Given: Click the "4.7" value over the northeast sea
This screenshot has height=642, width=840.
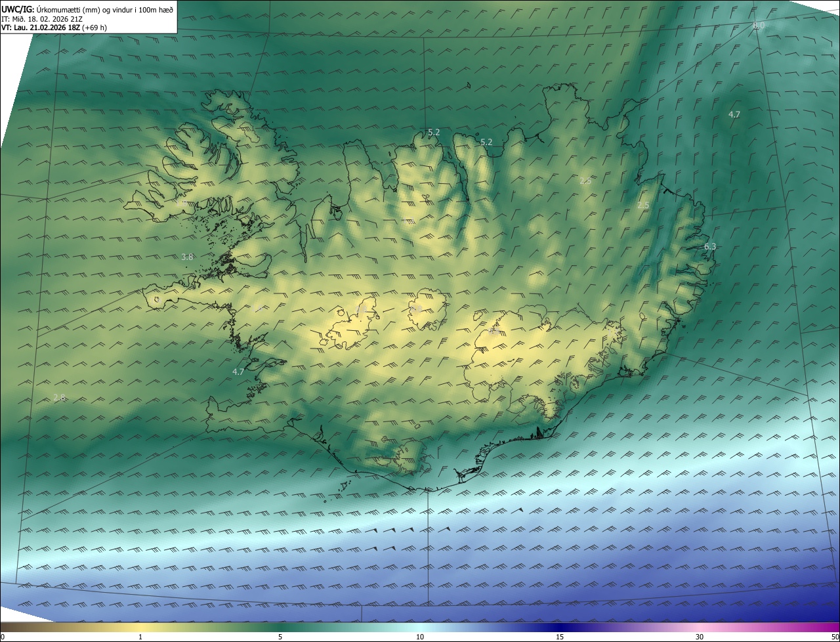Looking at the screenshot, I should 734,114.
